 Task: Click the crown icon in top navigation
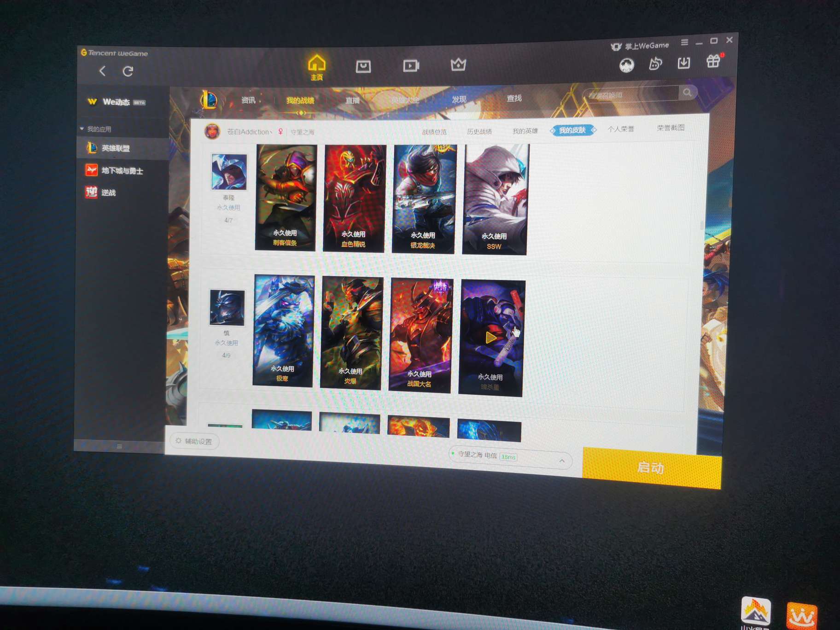(458, 65)
